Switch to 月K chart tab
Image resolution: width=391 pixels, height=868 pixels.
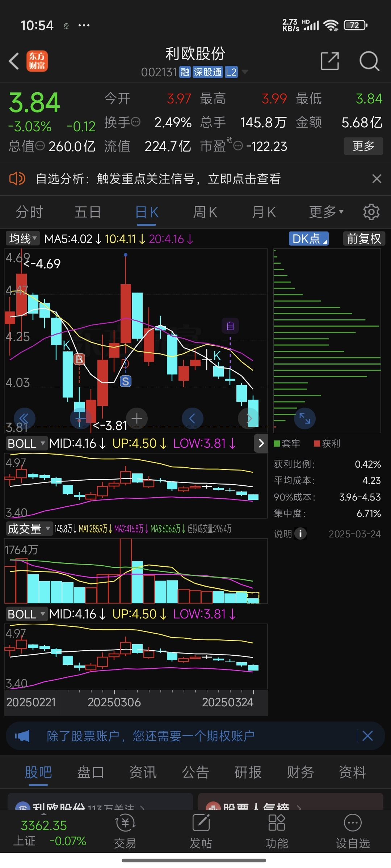pyautogui.click(x=264, y=212)
